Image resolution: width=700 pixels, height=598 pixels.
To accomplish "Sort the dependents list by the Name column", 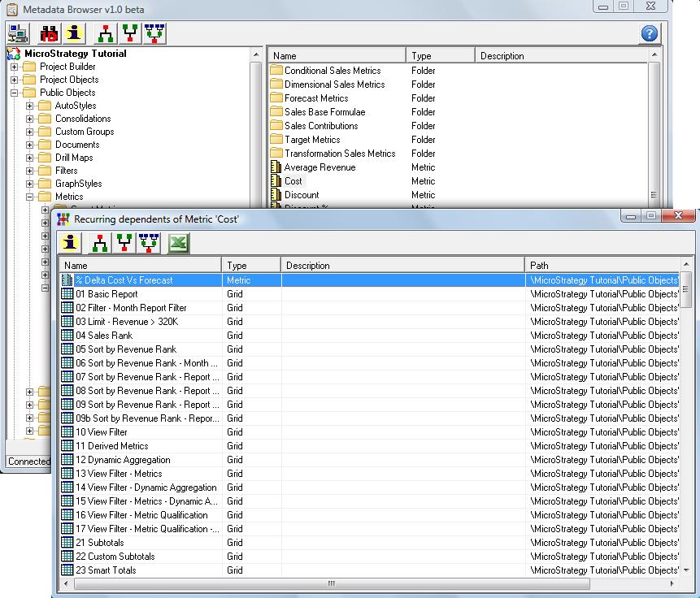I will [141, 266].
